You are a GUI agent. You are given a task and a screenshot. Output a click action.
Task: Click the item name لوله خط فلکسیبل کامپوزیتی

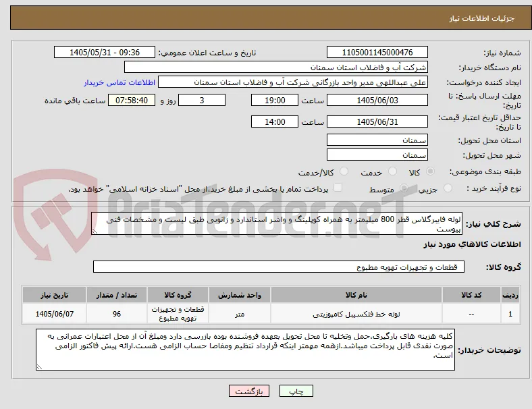point(356,314)
